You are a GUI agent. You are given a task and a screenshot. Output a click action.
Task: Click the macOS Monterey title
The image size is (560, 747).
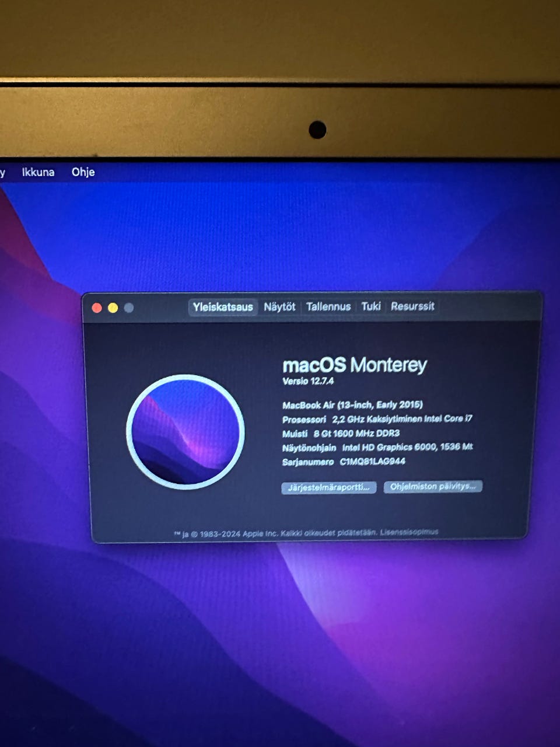(x=355, y=365)
